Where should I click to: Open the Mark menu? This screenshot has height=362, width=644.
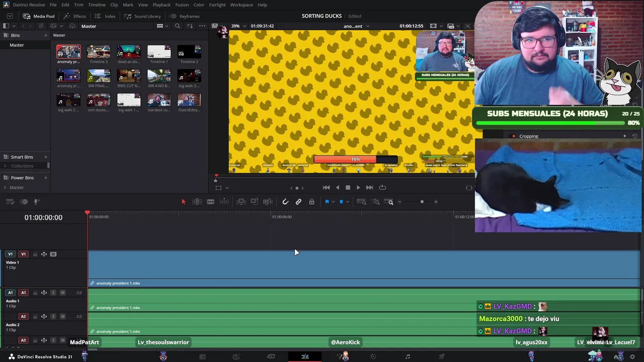[128, 5]
